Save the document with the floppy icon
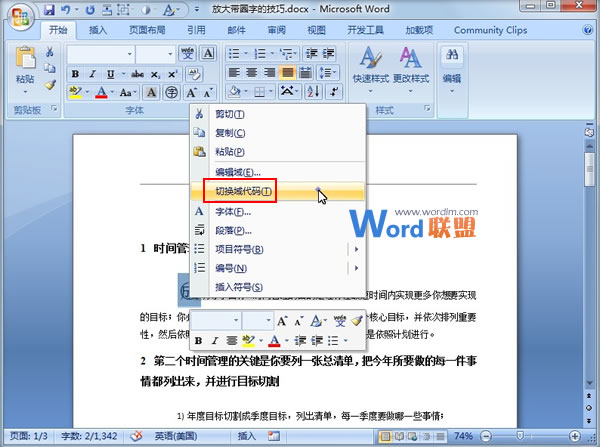Viewport: 600px width, 447px height. click(x=49, y=10)
